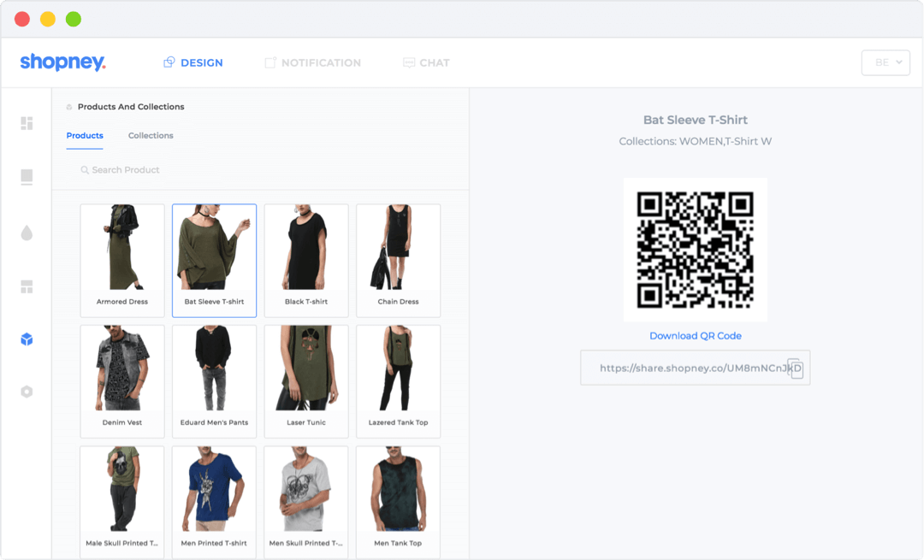Click the QR code image
The image size is (924, 560).
coord(696,250)
